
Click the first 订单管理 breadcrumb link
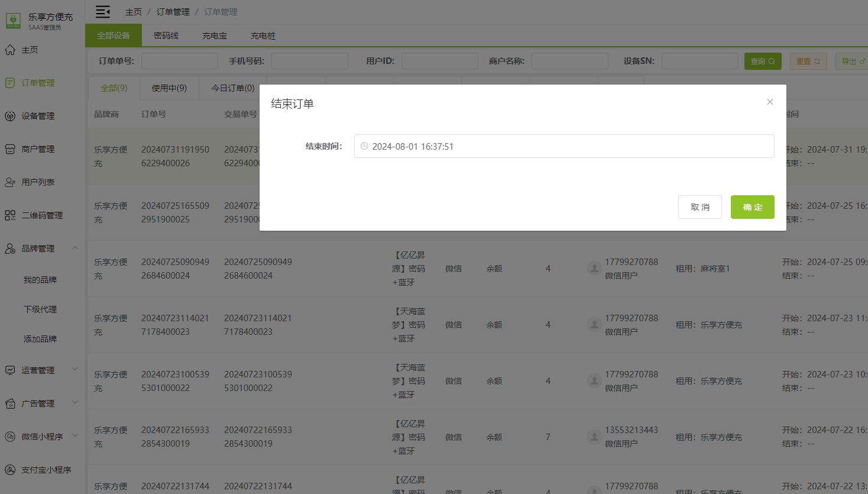(173, 12)
